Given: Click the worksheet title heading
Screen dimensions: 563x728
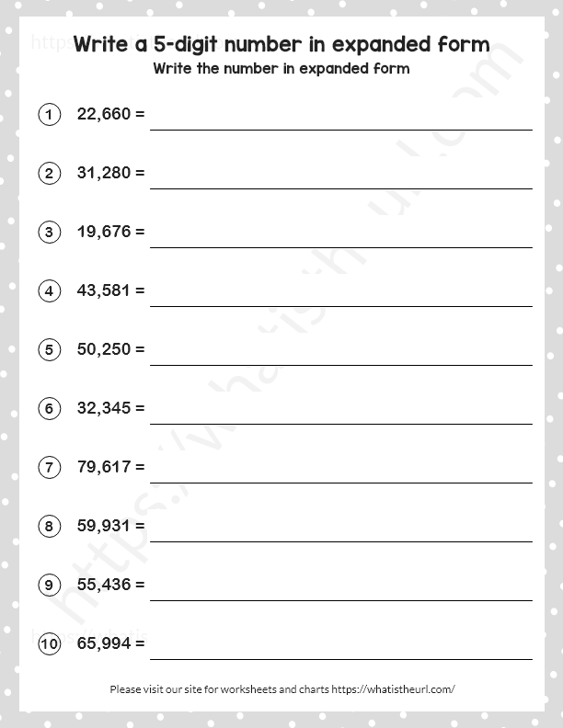Looking at the screenshot, I should point(281,44).
